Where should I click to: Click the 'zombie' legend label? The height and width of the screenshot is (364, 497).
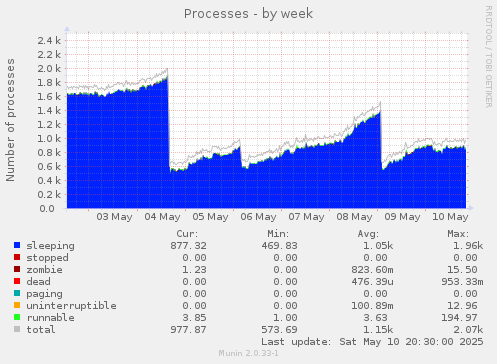tap(44, 270)
